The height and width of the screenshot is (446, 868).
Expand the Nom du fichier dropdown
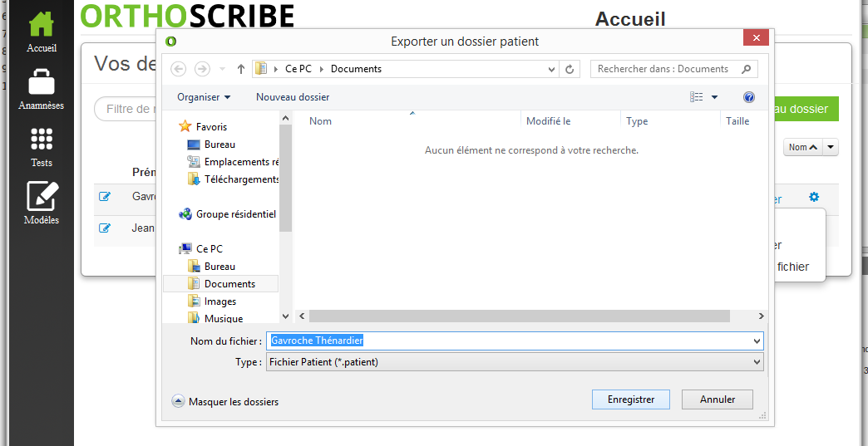coord(757,341)
